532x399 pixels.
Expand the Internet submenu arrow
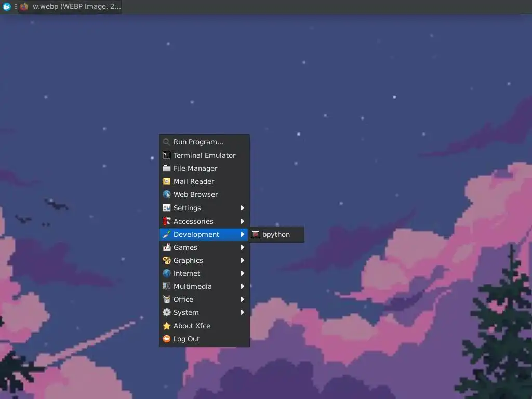click(x=242, y=273)
